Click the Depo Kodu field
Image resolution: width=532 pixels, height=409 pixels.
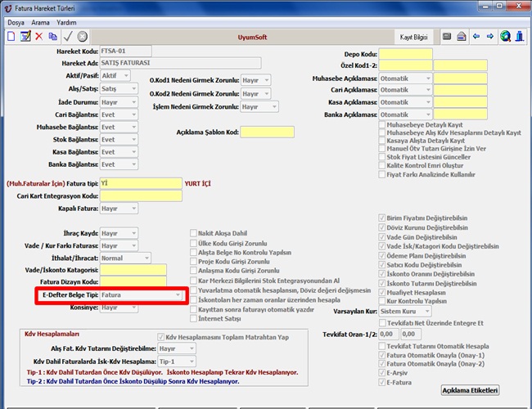(406, 54)
